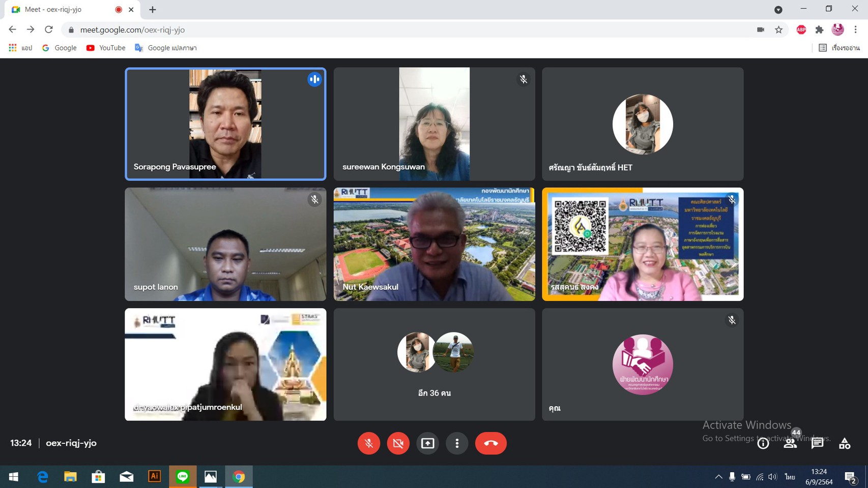Open chat with everyone panel

(x=817, y=443)
